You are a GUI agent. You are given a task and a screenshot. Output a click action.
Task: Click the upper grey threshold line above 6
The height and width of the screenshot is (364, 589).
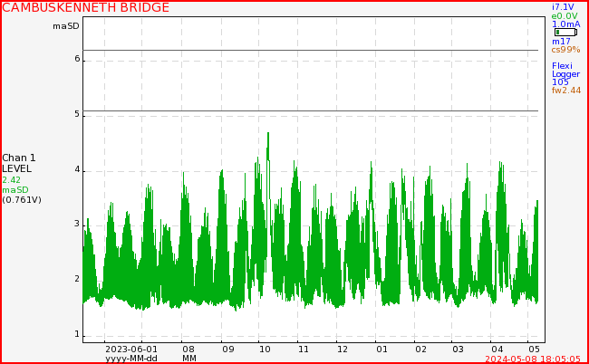tap(311, 50)
